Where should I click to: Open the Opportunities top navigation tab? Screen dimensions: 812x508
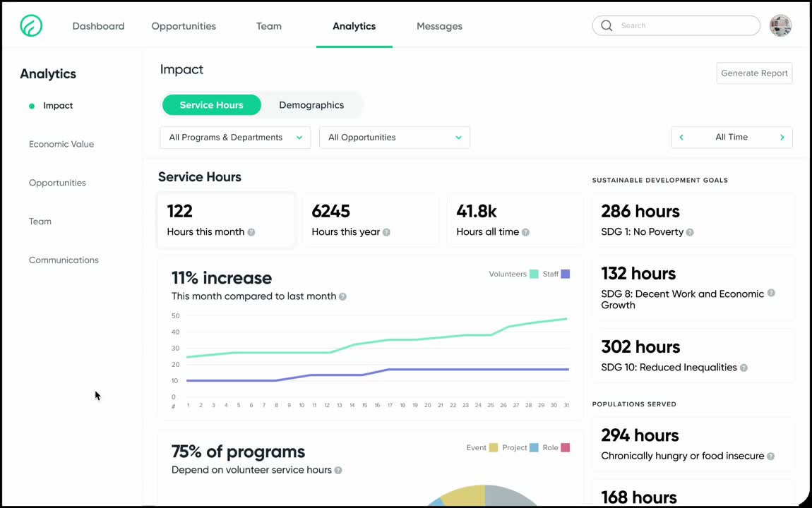pos(184,26)
